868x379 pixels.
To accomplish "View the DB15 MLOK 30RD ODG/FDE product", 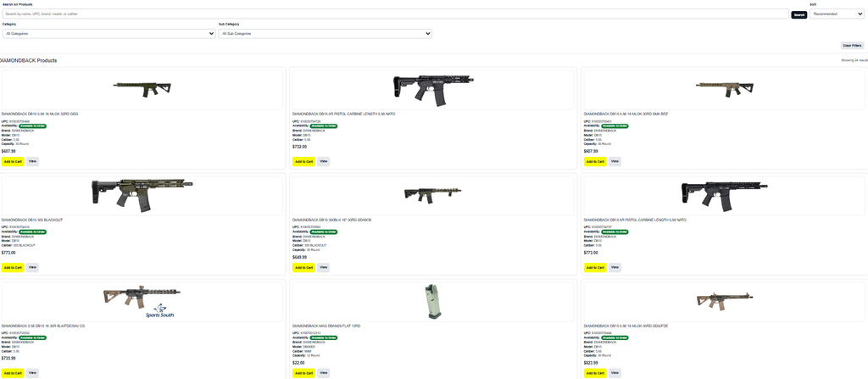I will 615,373.
